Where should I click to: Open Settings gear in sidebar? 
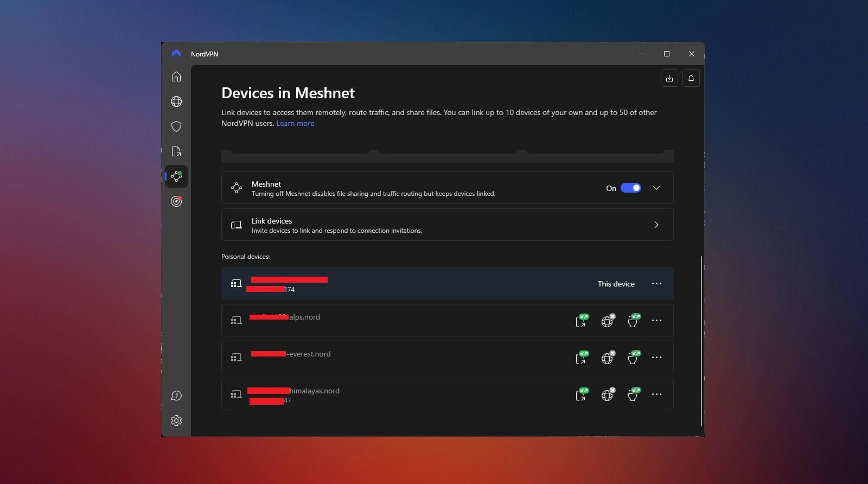(176, 421)
